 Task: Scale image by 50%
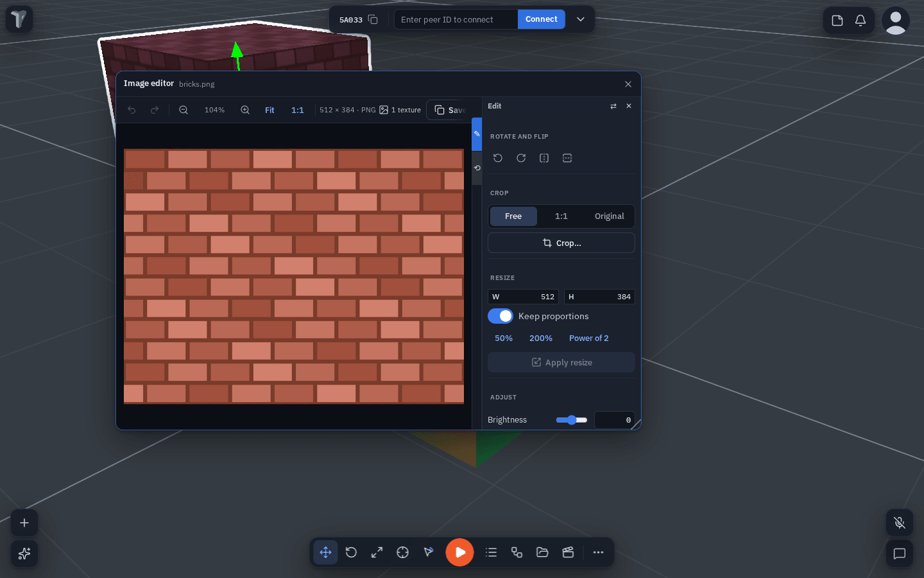pyautogui.click(x=504, y=338)
